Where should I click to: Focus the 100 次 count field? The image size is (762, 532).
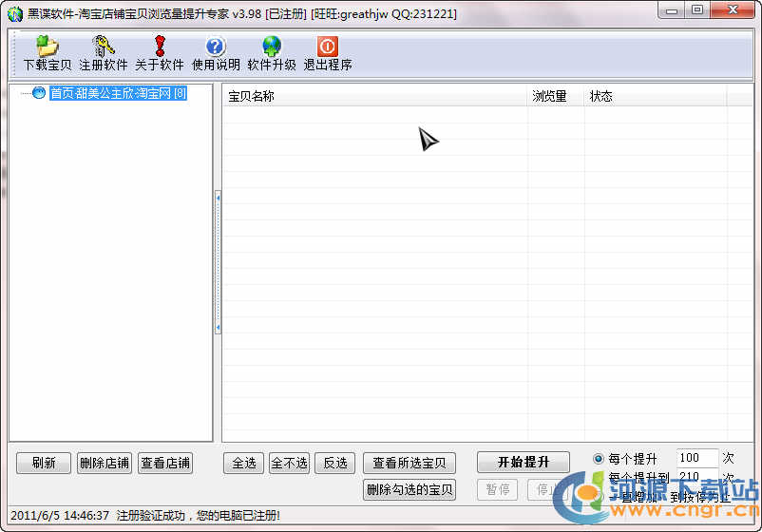point(697,458)
